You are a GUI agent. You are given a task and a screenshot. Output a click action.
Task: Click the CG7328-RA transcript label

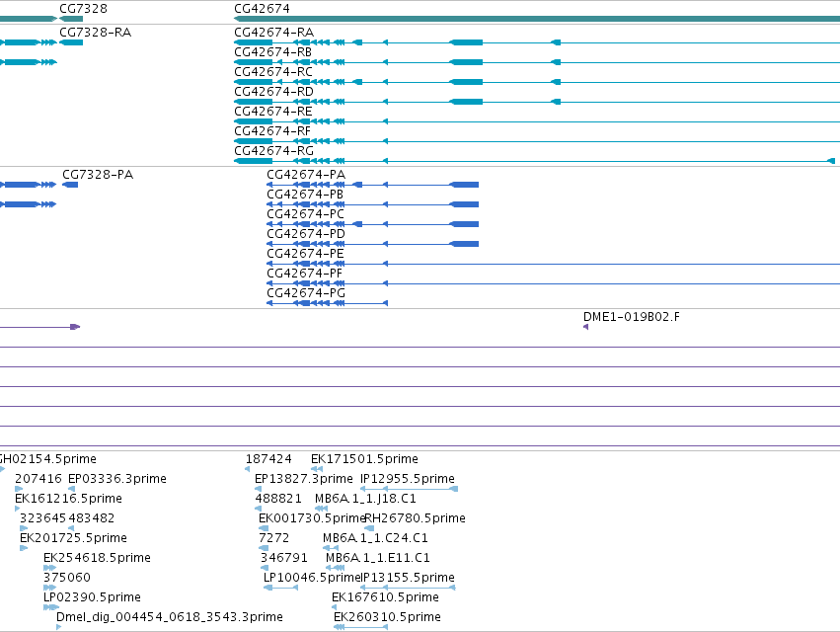[x=96, y=33]
